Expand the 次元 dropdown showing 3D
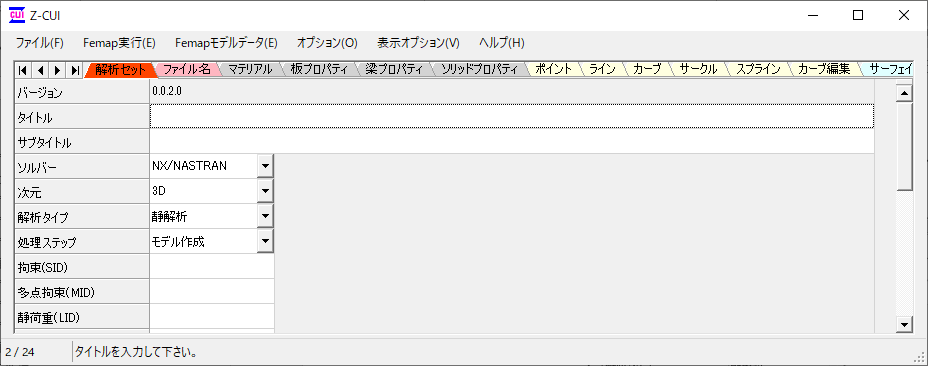 265,191
